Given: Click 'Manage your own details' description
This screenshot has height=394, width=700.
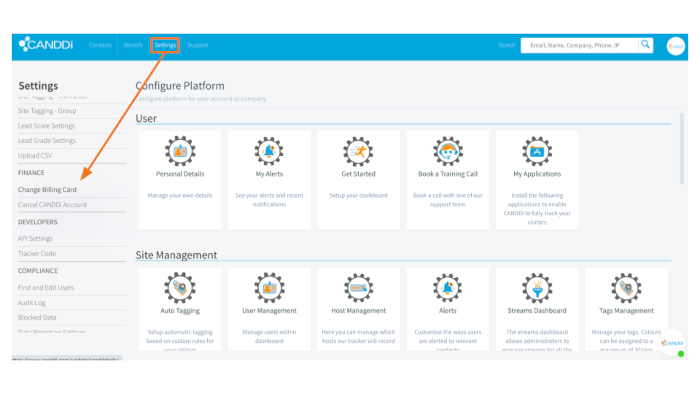Looking at the screenshot, I should [180, 195].
